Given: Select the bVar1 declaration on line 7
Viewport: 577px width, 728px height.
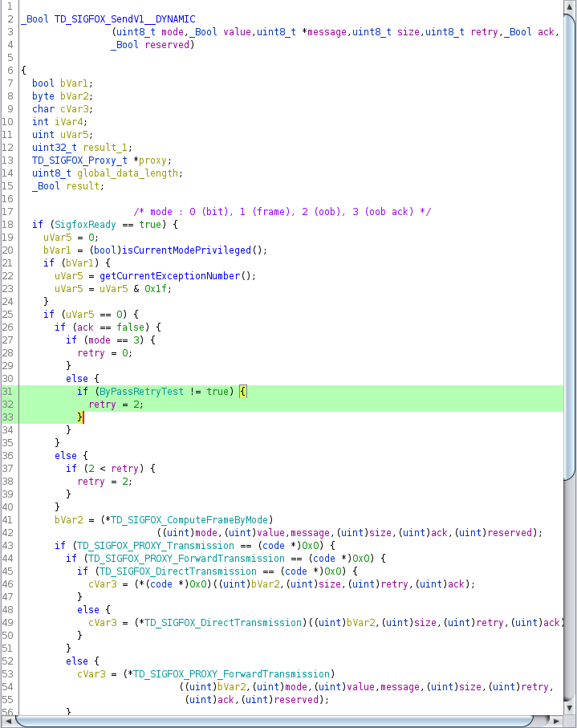Looking at the screenshot, I should click(x=74, y=83).
